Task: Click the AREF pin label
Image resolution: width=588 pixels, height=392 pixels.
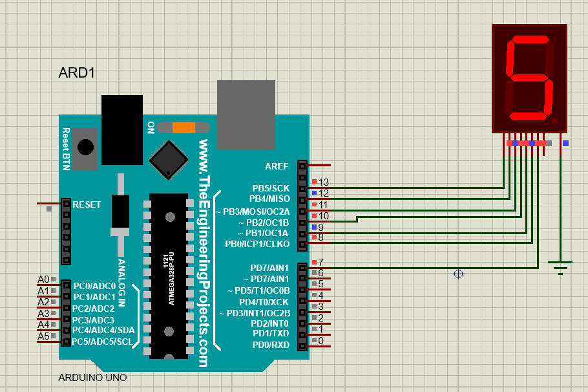Action: [277, 166]
